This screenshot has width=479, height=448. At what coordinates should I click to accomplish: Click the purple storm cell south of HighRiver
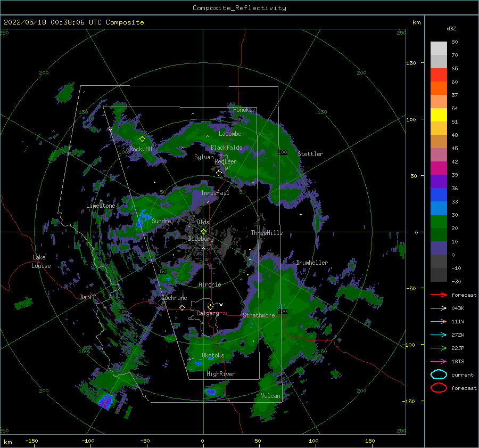(210, 392)
